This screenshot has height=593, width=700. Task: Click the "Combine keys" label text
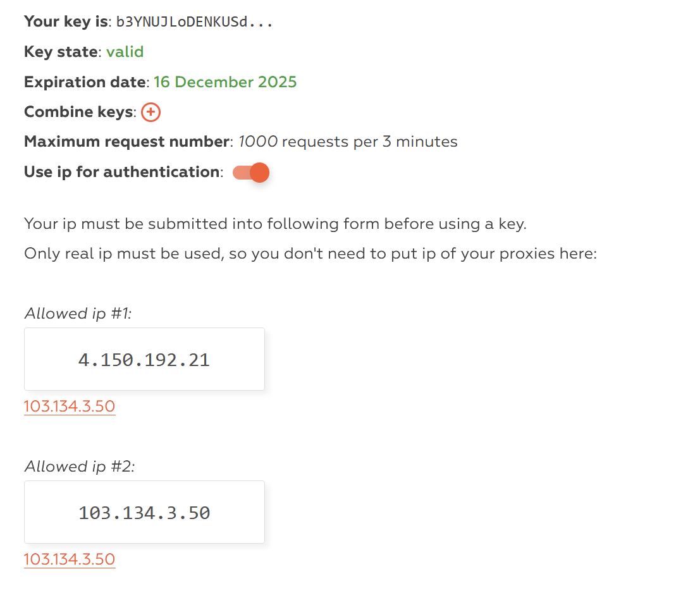(x=79, y=112)
